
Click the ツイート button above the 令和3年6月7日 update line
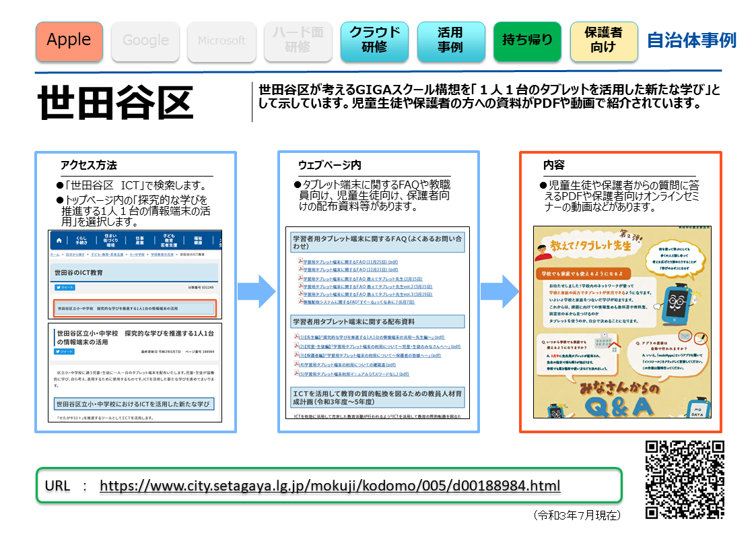(64, 352)
